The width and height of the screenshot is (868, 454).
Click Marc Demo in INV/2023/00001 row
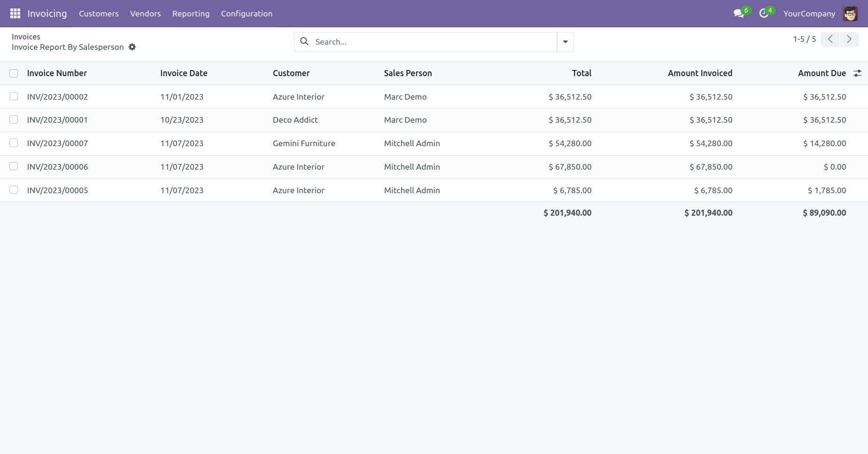405,120
